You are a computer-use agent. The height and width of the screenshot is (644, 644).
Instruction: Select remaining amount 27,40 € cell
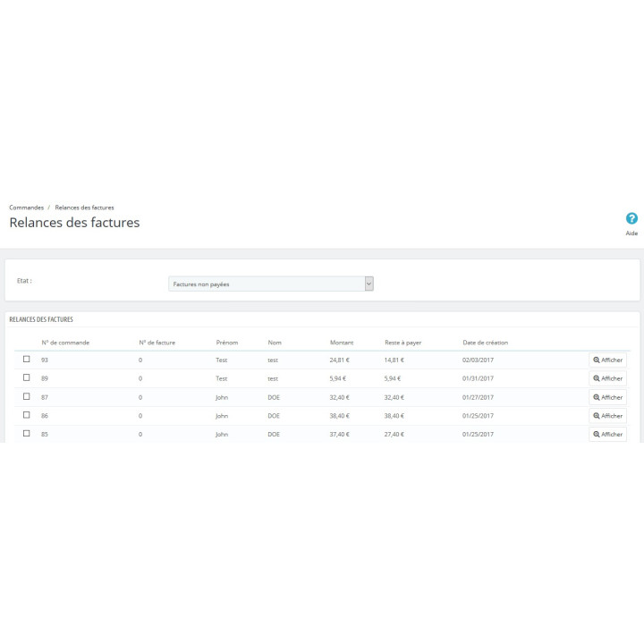(x=394, y=435)
